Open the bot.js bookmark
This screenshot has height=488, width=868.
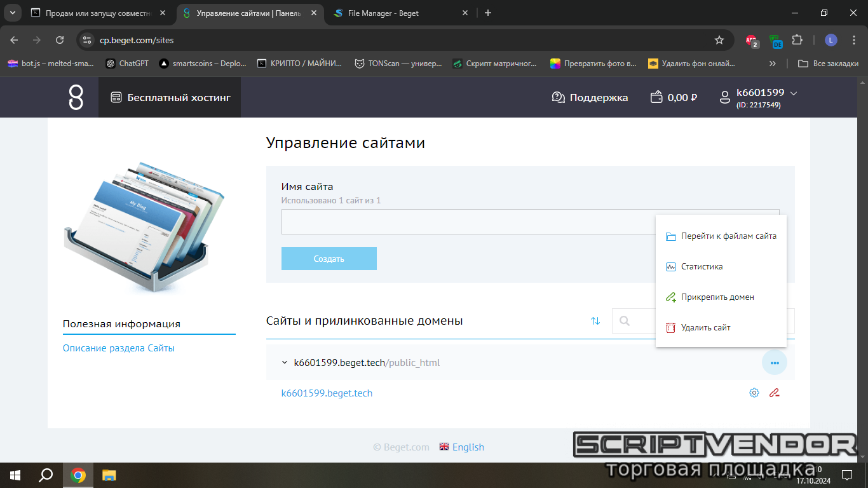(51, 64)
